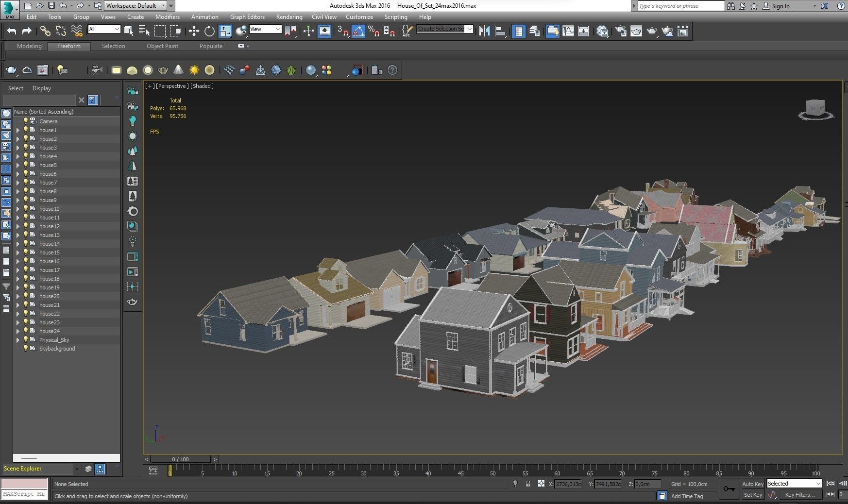Click the camera icon in the shelf toolbar
848x504 pixels.
click(97, 70)
